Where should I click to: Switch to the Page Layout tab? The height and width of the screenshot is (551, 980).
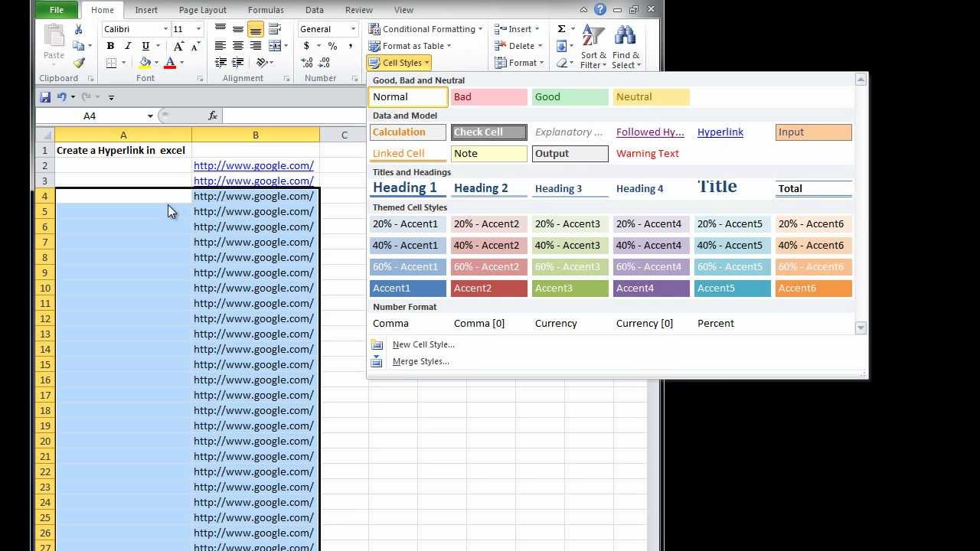(202, 10)
